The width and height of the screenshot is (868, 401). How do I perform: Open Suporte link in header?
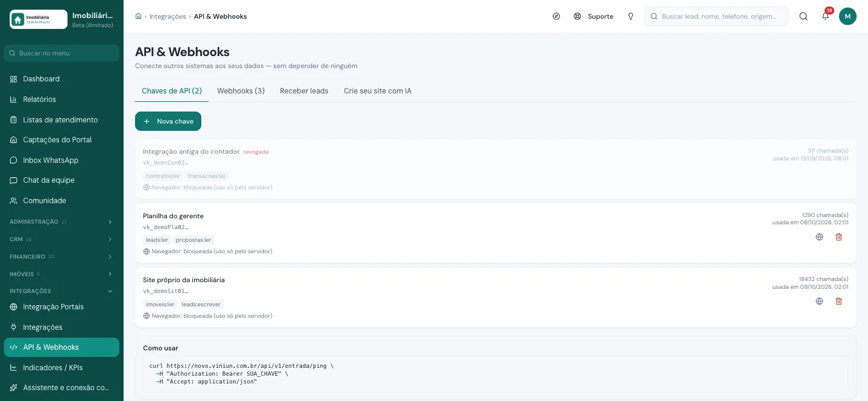594,16
